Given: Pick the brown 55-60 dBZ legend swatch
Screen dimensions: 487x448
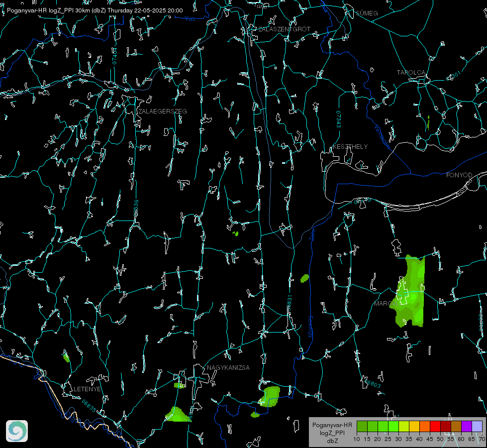Looking at the screenshot, I should pos(456,426).
